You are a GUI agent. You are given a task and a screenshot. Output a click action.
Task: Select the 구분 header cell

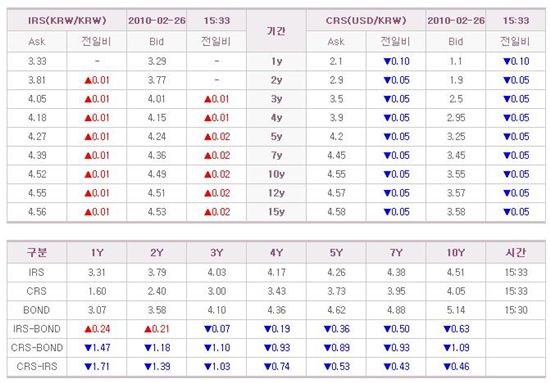tap(37, 253)
